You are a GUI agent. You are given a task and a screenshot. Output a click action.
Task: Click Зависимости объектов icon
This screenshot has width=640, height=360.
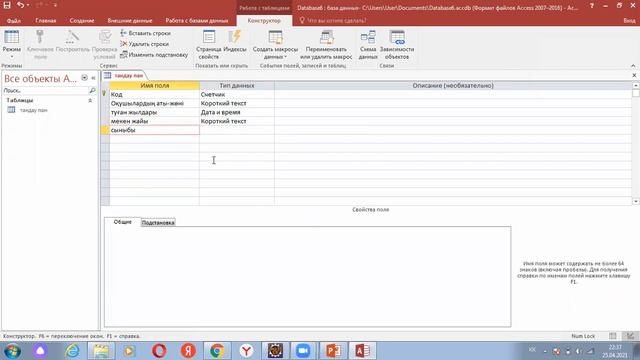[x=397, y=45]
